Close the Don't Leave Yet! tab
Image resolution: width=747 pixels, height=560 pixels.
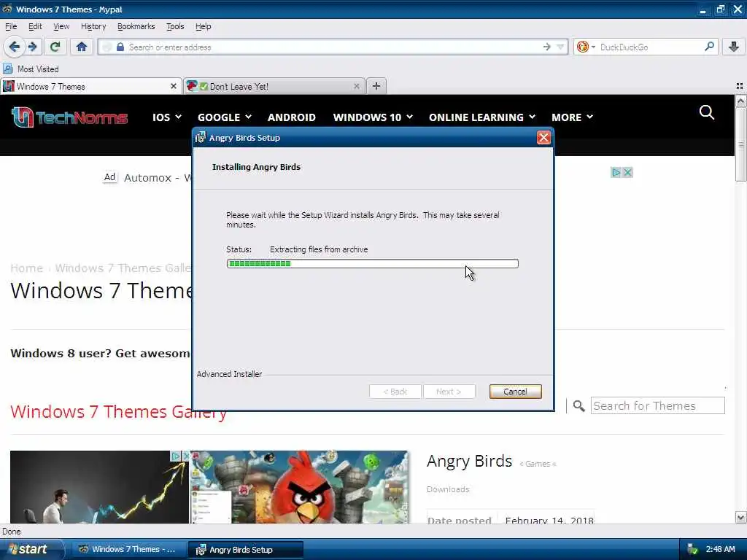click(356, 86)
